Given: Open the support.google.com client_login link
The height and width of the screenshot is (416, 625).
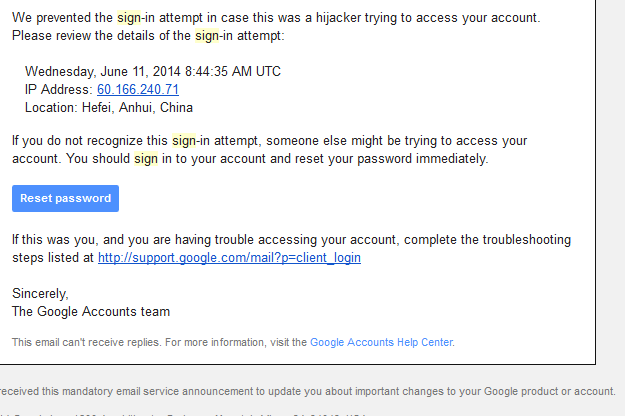Looking at the screenshot, I should click(x=229, y=258).
